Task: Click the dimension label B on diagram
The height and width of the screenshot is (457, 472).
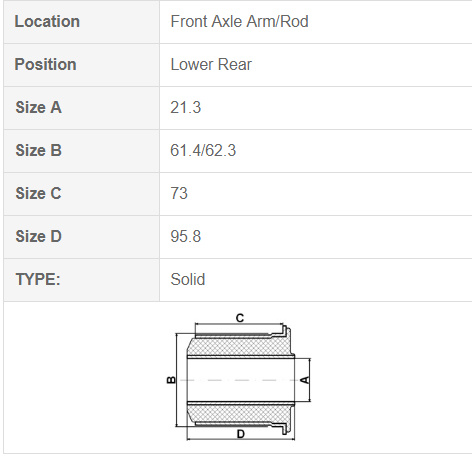Action: (171, 380)
